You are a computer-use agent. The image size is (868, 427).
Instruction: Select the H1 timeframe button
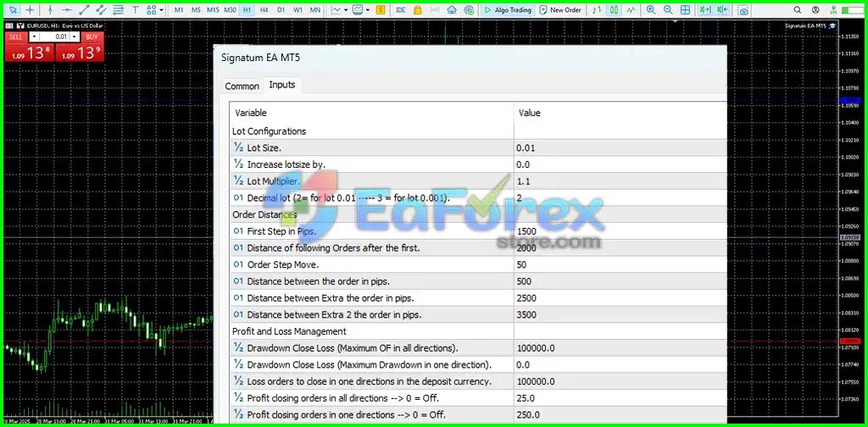tap(247, 10)
